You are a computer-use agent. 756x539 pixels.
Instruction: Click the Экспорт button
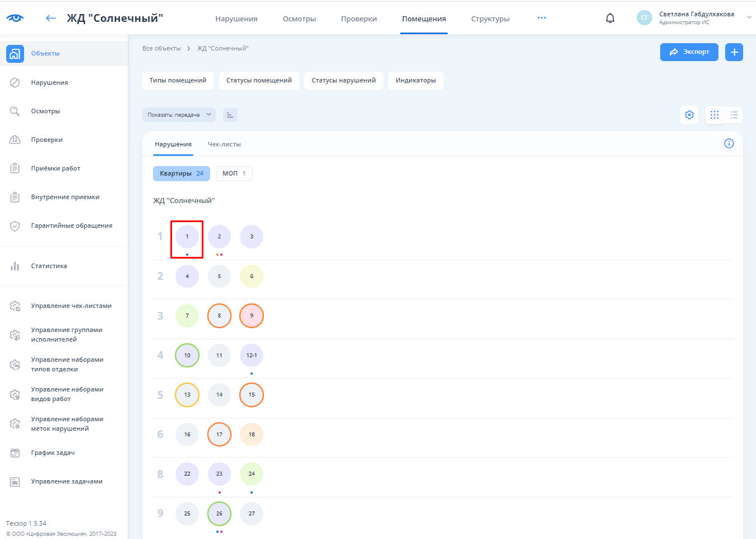coord(689,52)
